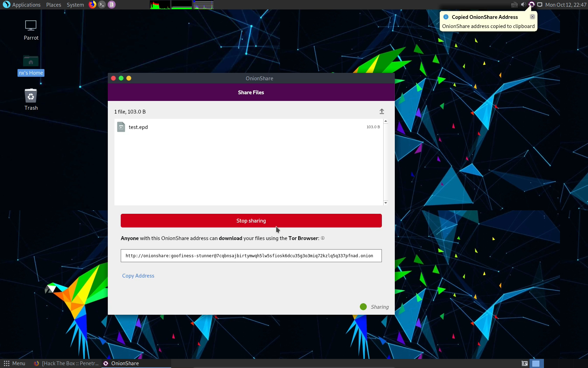Screen dimensions: 588x368
Task: Click the info icon after 'Tor Browser:'
Action: tap(323, 238)
